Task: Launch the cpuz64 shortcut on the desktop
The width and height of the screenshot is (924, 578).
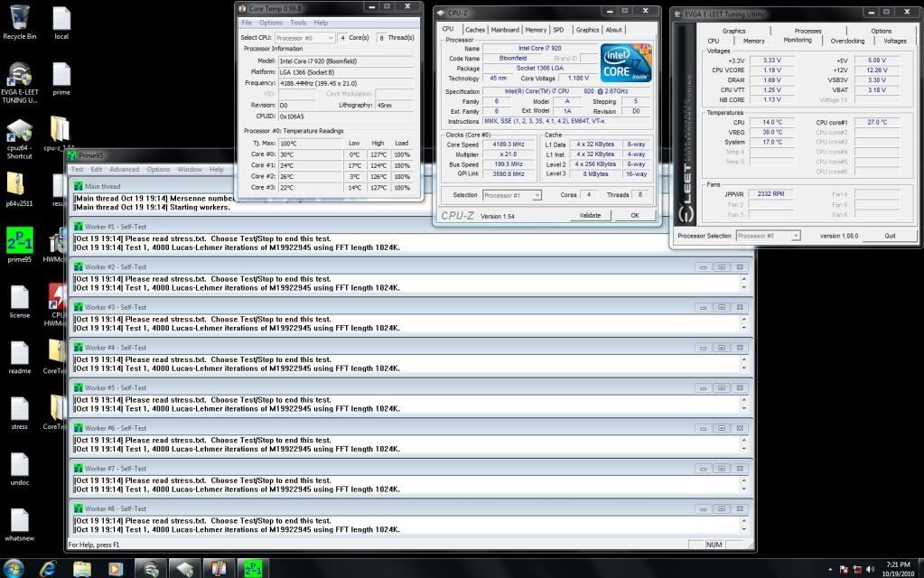Action: 20,138
